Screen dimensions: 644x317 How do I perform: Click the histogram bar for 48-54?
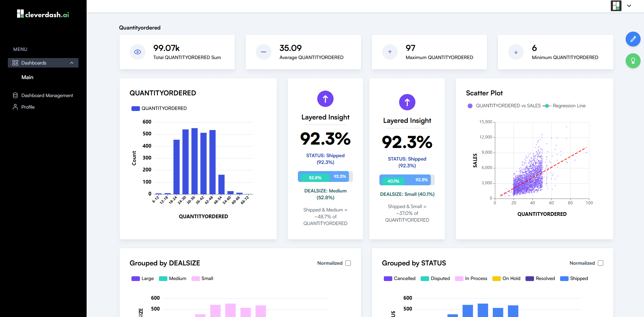tap(221, 184)
